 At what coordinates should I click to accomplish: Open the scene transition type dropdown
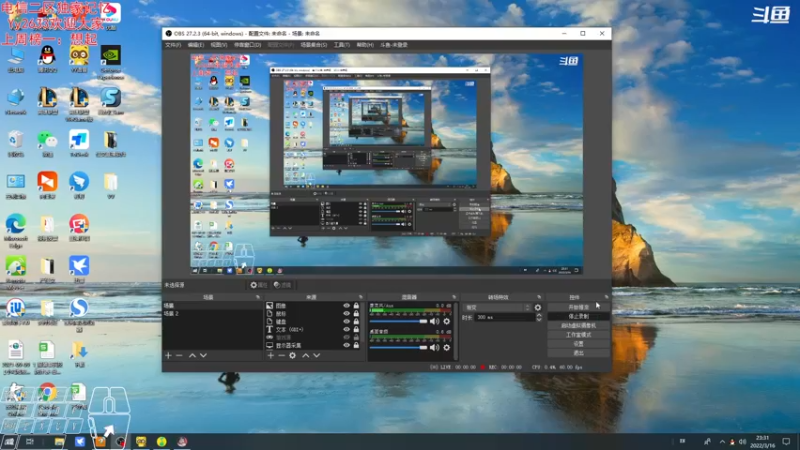[x=497, y=308]
